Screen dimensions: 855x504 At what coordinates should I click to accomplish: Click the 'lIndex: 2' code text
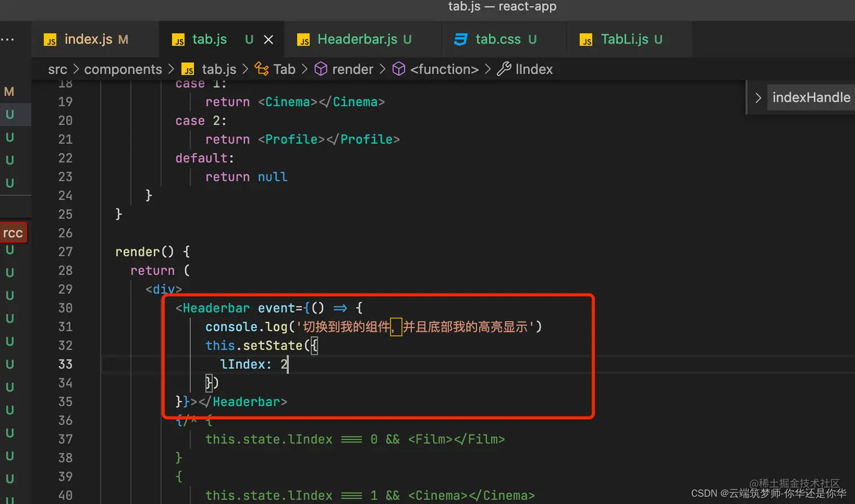tap(254, 364)
